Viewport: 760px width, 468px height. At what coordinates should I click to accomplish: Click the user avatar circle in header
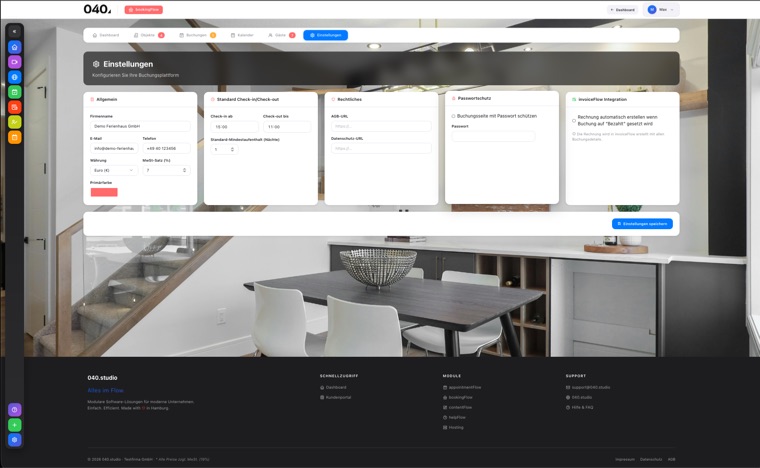coord(652,10)
